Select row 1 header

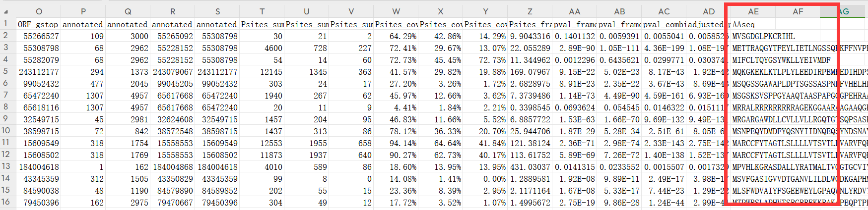[6, 24]
